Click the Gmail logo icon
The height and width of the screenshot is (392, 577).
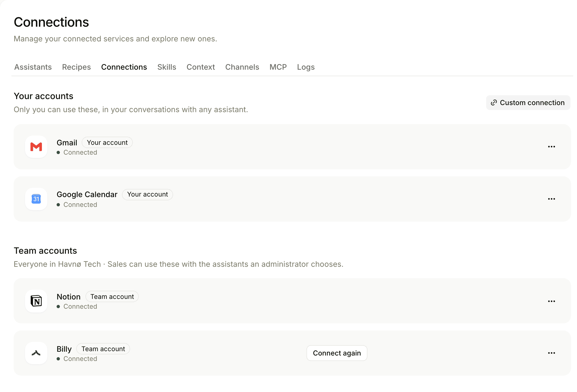(36, 147)
